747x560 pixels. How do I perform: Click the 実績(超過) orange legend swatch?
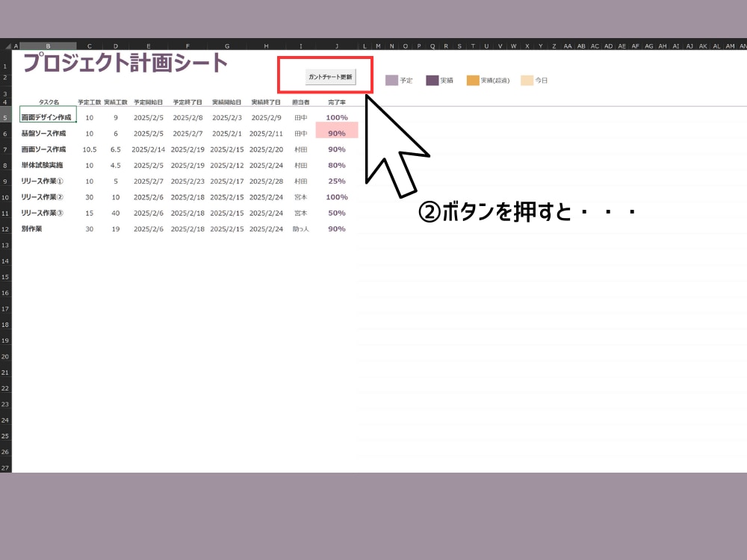473,81
